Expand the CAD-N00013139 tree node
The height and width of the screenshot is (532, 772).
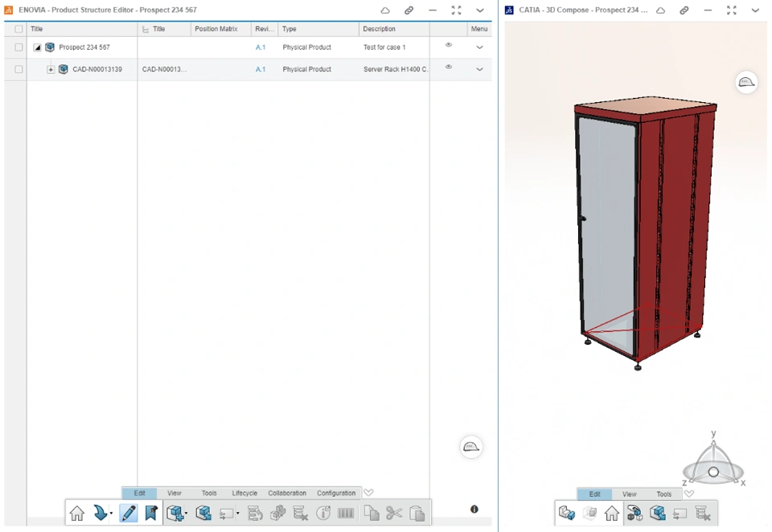point(51,69)
